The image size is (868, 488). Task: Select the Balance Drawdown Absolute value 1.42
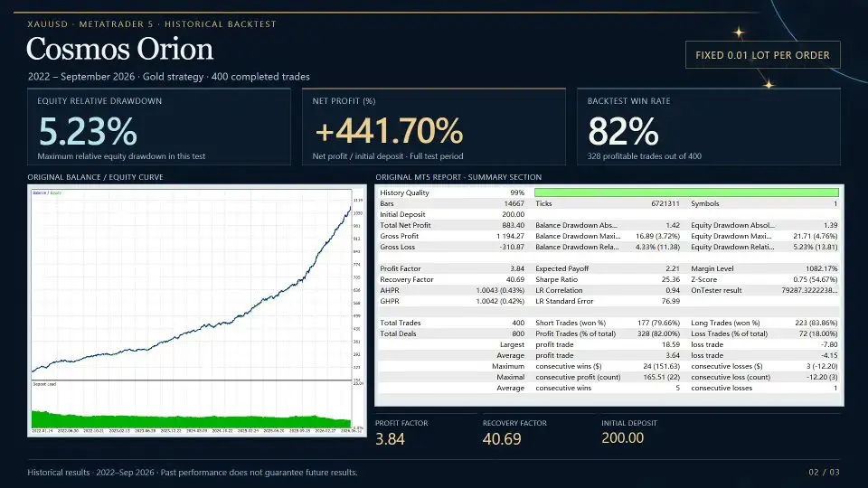coord(673,225)
